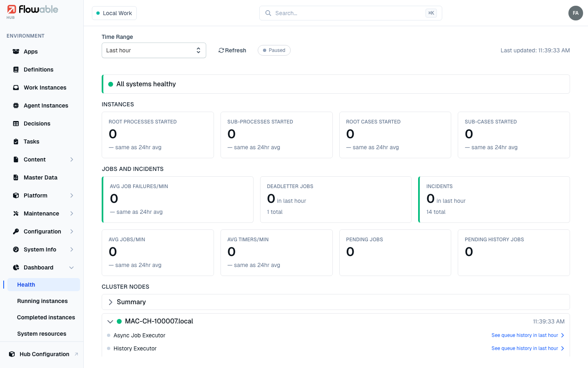Open the Definitions page
Screen dimensions: 588x368
pyautogui.click(x=43, y=70)
